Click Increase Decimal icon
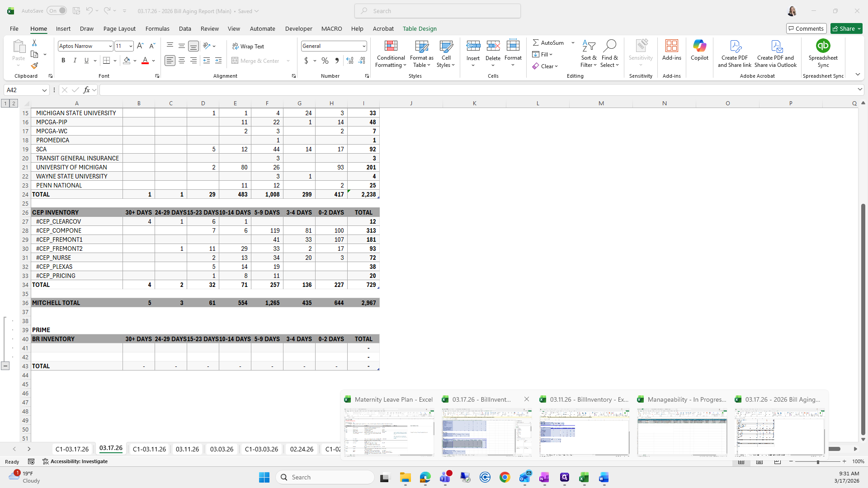Screen dimensions: 868x488 [x=349, y=61]
